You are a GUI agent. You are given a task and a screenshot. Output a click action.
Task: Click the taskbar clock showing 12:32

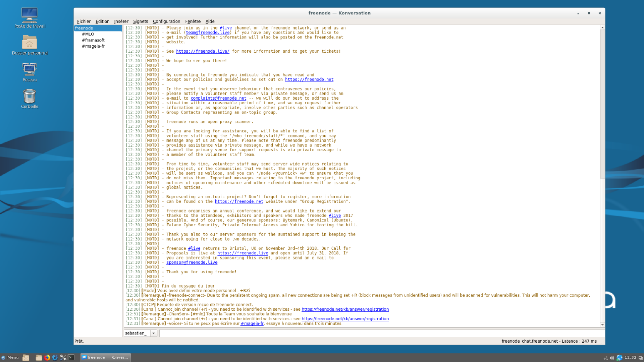(630, 357)
